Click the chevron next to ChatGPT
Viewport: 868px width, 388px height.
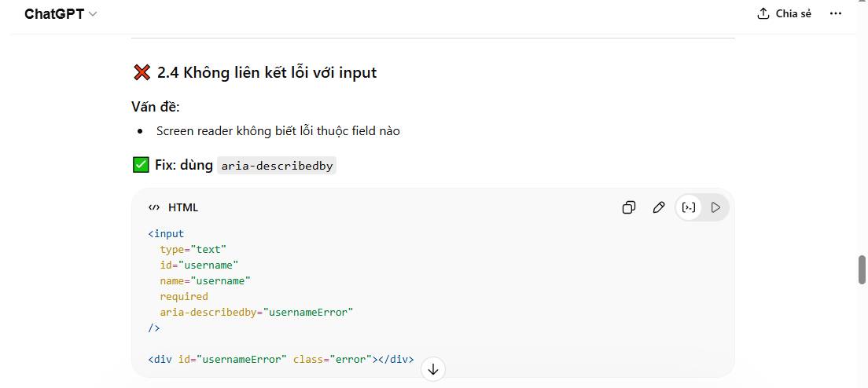tap(94, 14)
